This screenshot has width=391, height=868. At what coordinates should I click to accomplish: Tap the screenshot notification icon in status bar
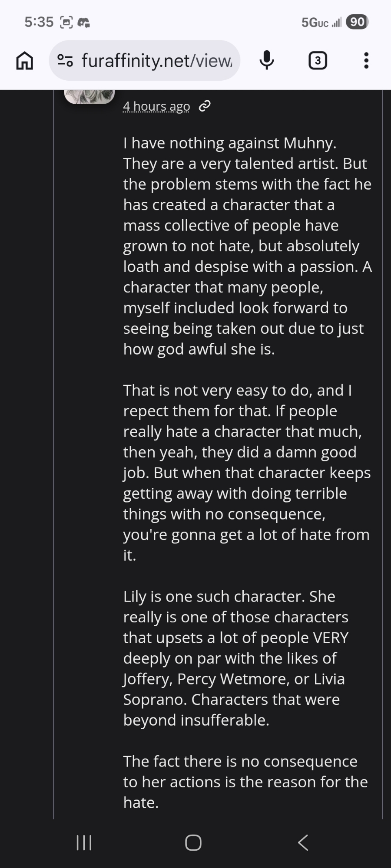point(66,22)
